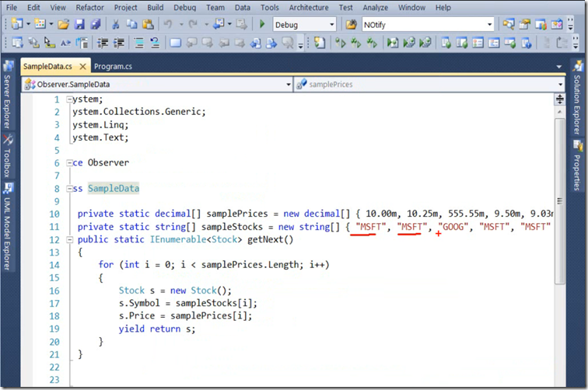Open the Server Explorer side panel
The width and height of the screenshot is (588, 390).
pyautogui.click(x=7, y=95)
